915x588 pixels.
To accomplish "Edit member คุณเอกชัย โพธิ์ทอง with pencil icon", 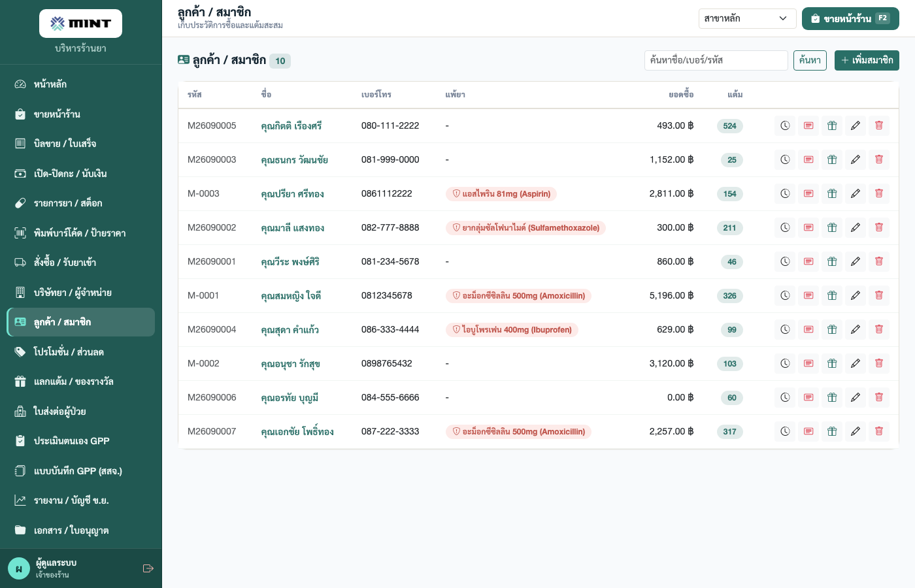I will (x=856, y=431).
